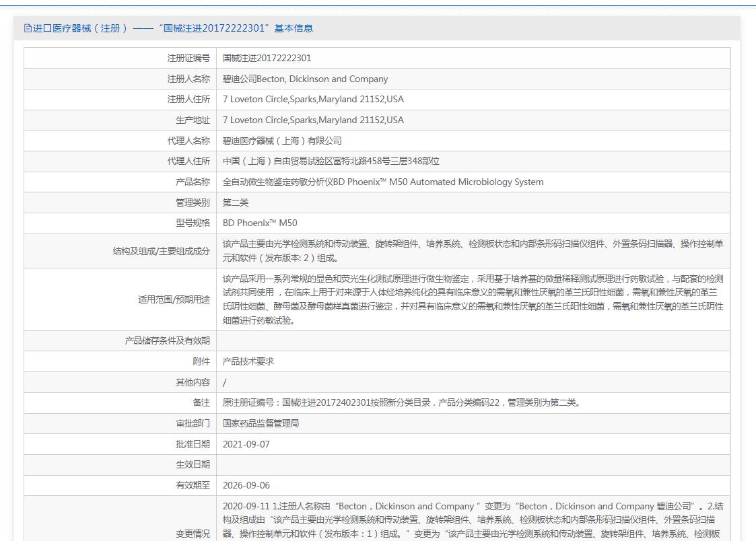The height and width of the screenshot is (541, 756).
Task: Click the expiry date 2026-09-06
Action: click(x=246, y=485)
